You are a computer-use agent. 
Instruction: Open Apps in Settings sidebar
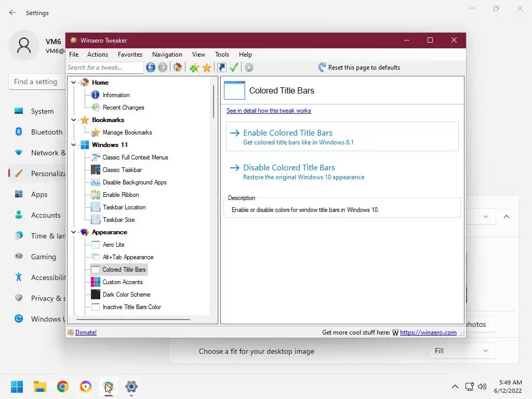(37, 194)
